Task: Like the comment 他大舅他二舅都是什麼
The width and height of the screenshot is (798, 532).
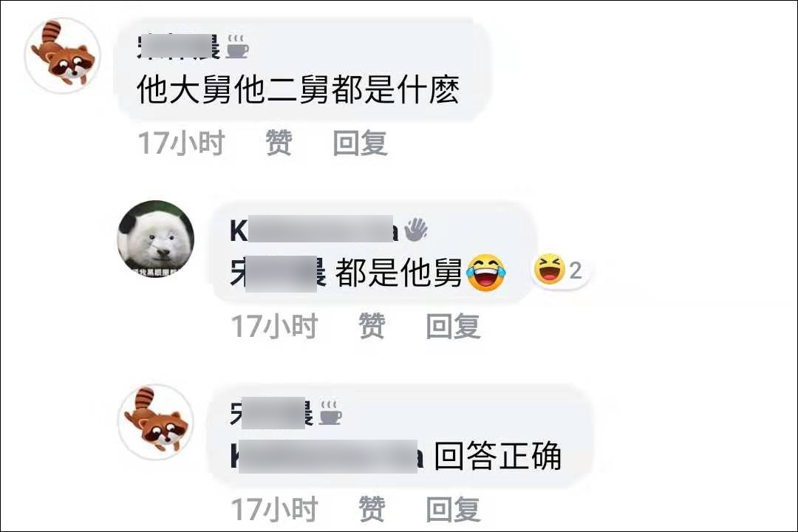Action: coord(279,143)
